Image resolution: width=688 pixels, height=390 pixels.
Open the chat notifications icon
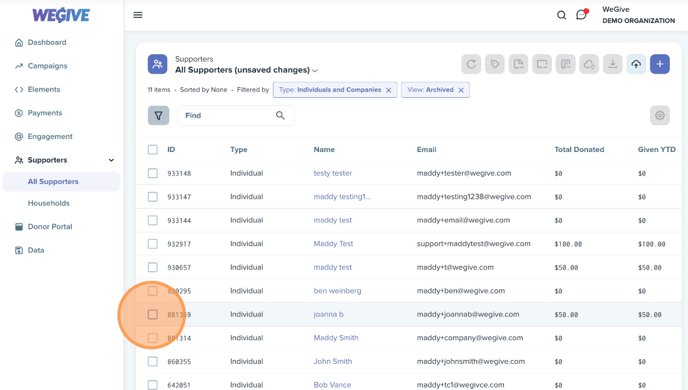[x=581, y=15]
